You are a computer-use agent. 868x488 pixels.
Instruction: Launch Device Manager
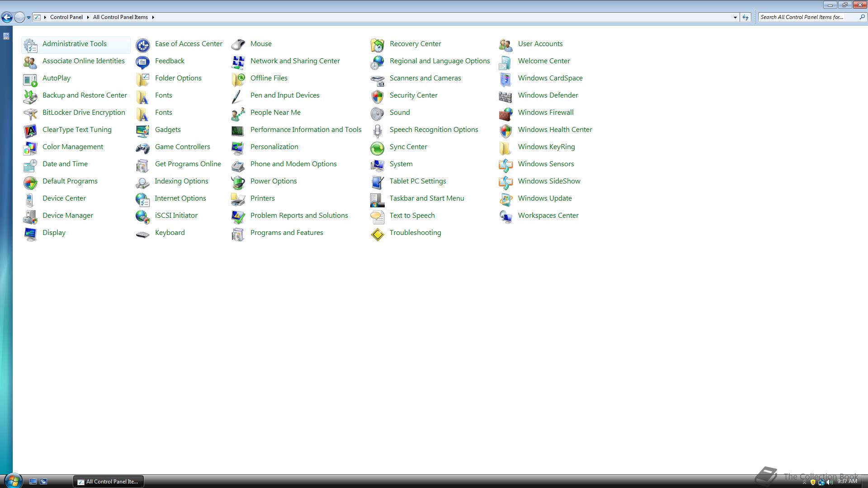click(x=67, y=216)
